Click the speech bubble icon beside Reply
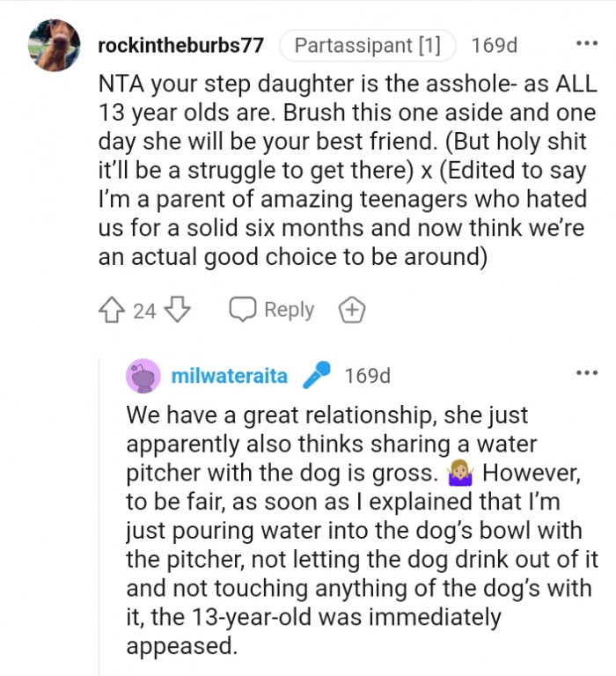 [x=242, y=310]
